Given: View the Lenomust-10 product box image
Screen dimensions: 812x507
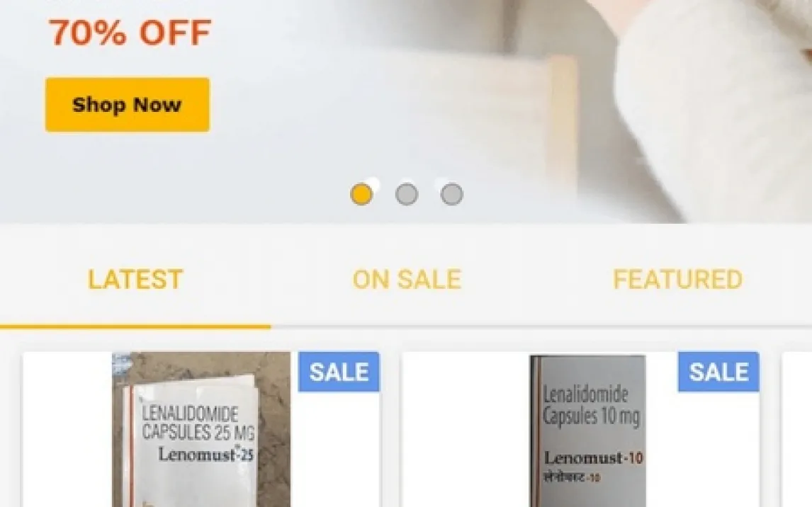Looking at the screenshot, I should 587,431.
